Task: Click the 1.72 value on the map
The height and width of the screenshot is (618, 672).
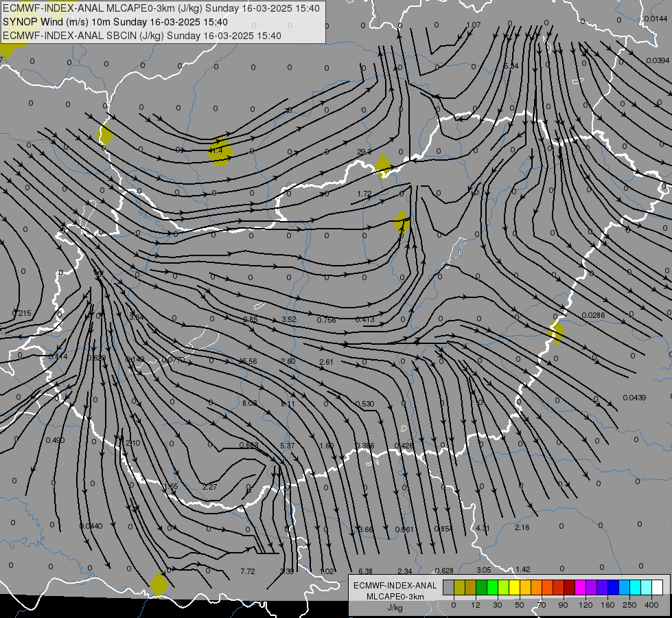Action: pyautogui.click(x=364, y=194)
